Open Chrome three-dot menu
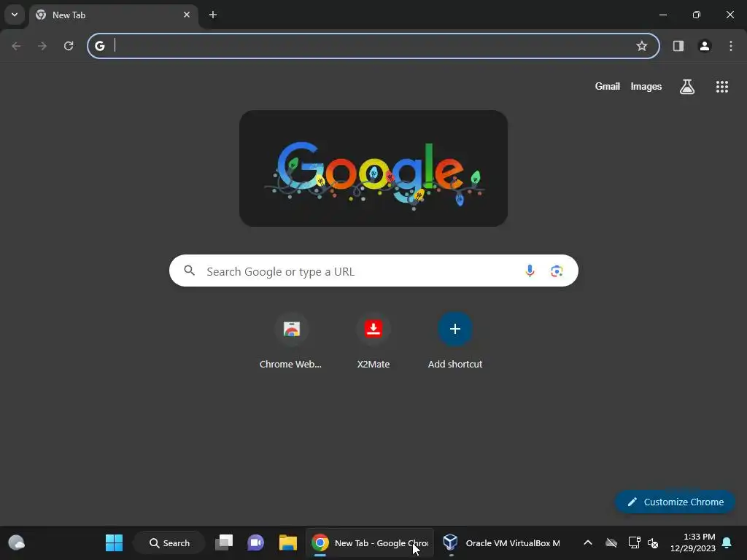 [731, 46]
